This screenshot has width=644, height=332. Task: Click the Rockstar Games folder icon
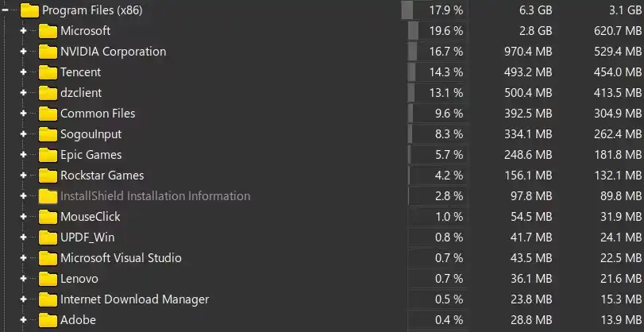pos(48,176)
